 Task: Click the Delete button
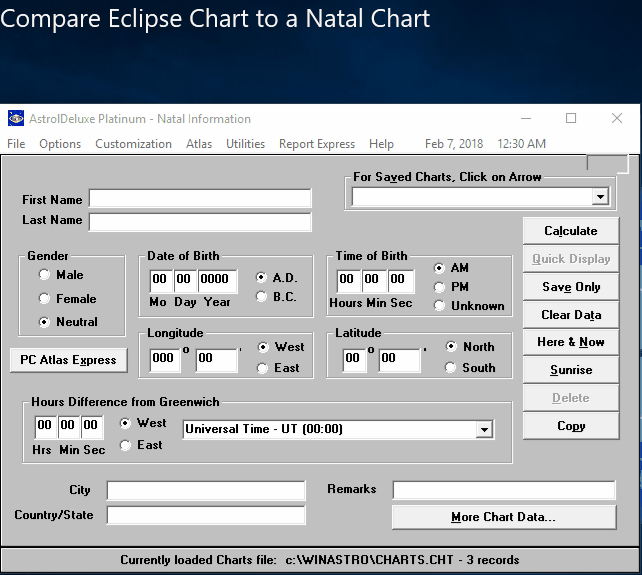point(571,398)
